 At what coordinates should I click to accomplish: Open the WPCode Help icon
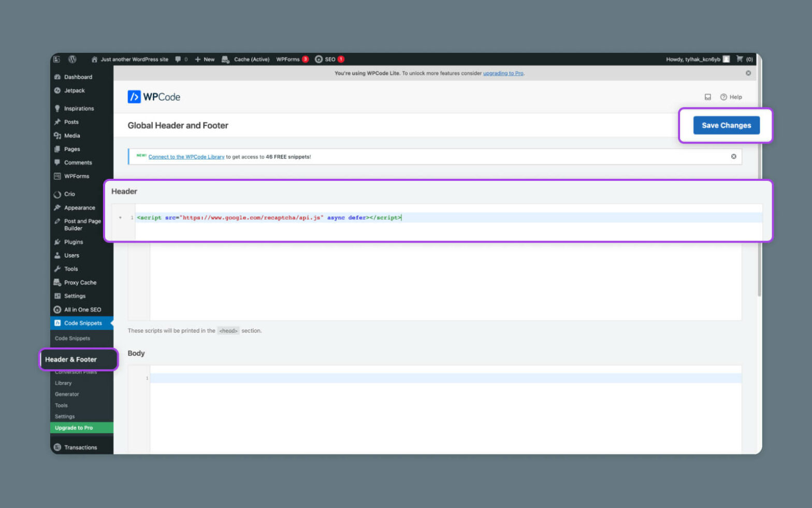tap(731, 97)
